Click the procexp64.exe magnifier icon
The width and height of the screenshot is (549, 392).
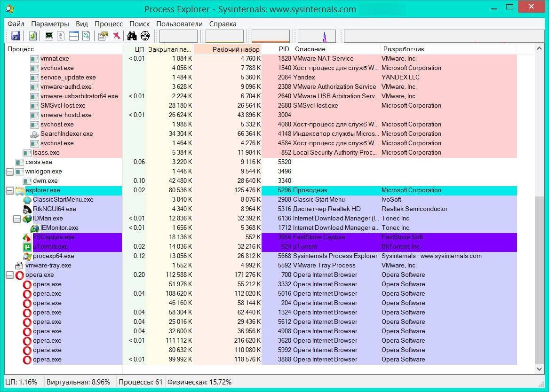coord(27,256)
